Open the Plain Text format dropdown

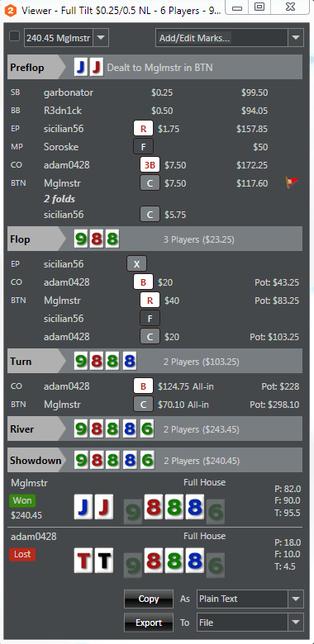click(296, 599)
